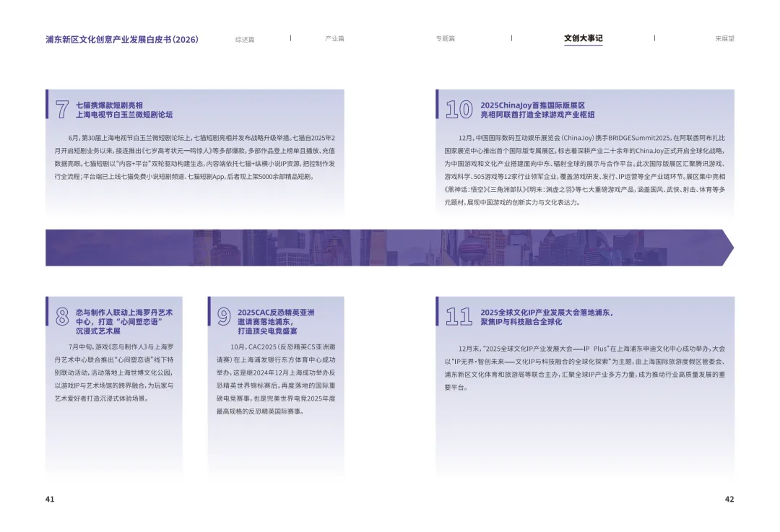Click the large number 9 marker
Image resolution: width=780 pixels, height=532 pixels.
click(224, 316)
